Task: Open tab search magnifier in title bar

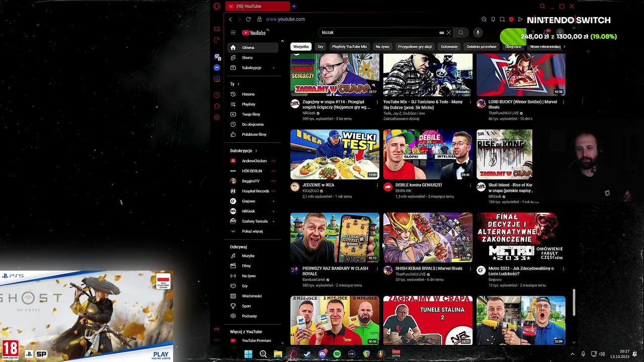Action: (542, 6)
